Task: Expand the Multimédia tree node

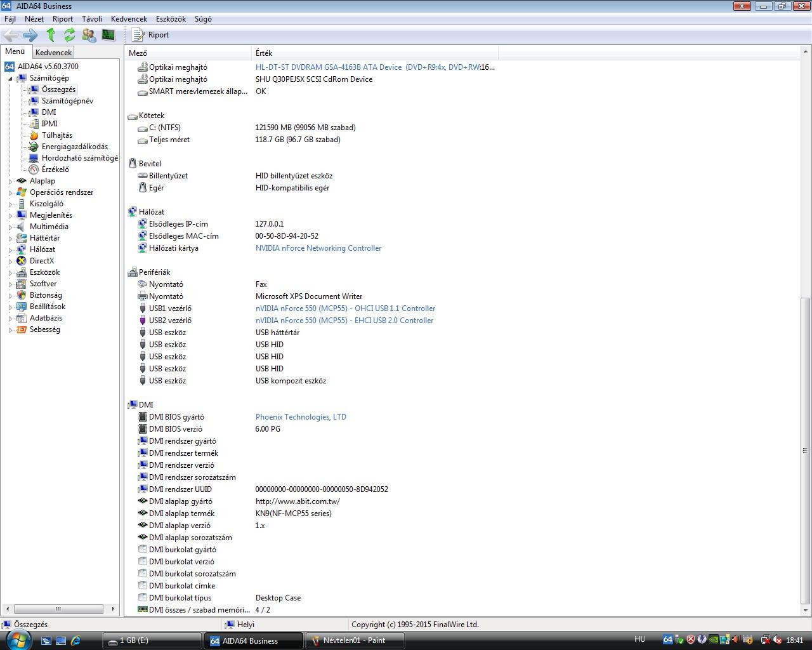Action: 10,227
